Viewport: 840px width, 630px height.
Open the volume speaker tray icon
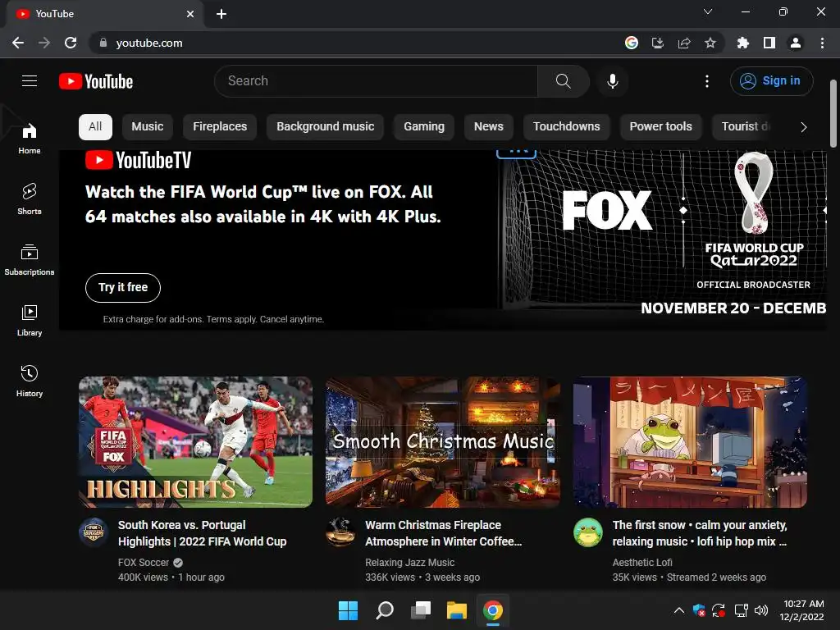(760, 610)
